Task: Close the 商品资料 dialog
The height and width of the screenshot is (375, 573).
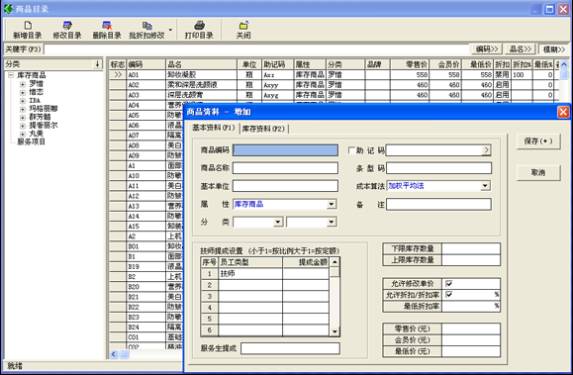Action: pos(563,112)
